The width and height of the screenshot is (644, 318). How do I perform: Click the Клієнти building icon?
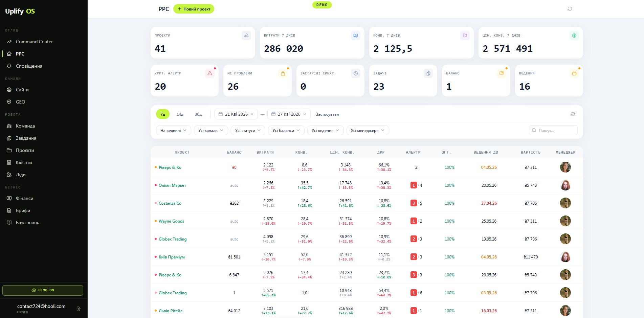pos(9,162)
